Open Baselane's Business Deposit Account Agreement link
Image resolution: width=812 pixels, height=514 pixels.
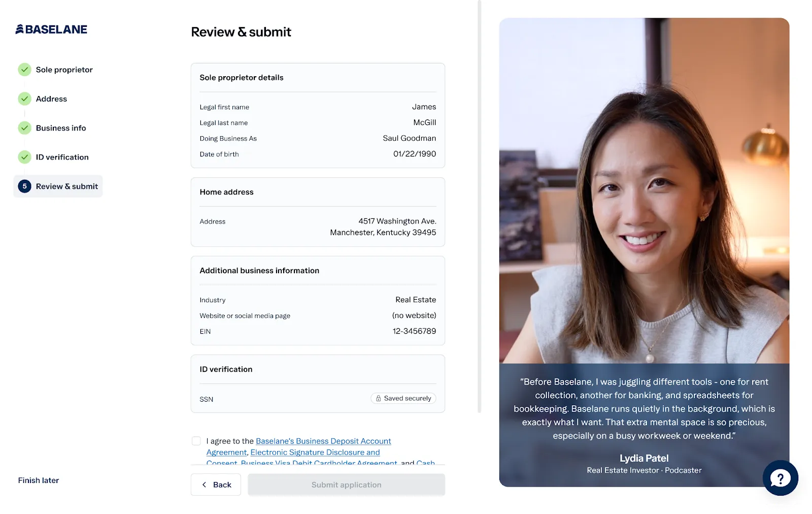[x=298, y=446]
